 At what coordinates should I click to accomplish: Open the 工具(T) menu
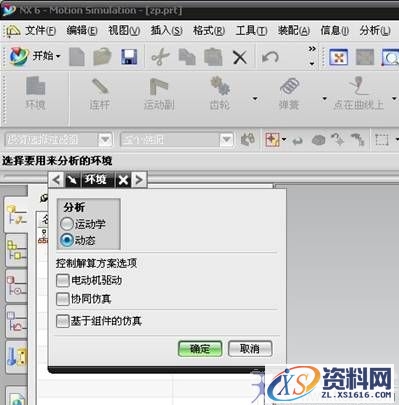click(x=251, y=31)
